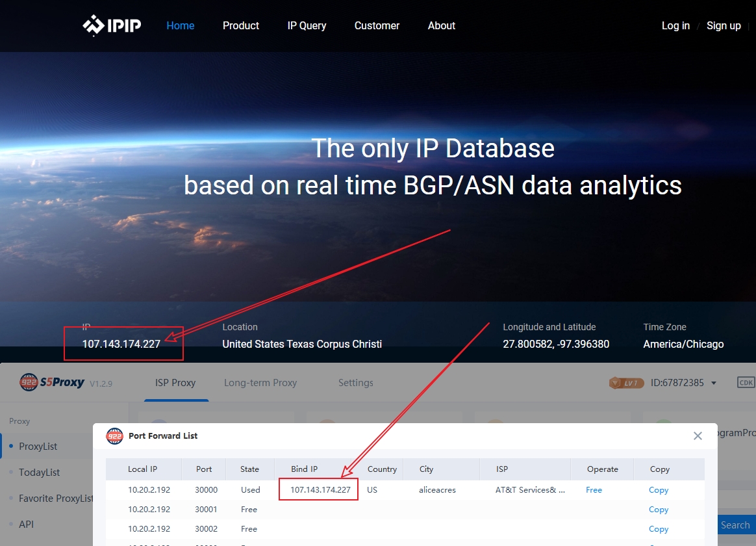This screenshot has height=546, width=756.
Task: Select TodayList in the sidebar
Action: (x=40, y=473)
